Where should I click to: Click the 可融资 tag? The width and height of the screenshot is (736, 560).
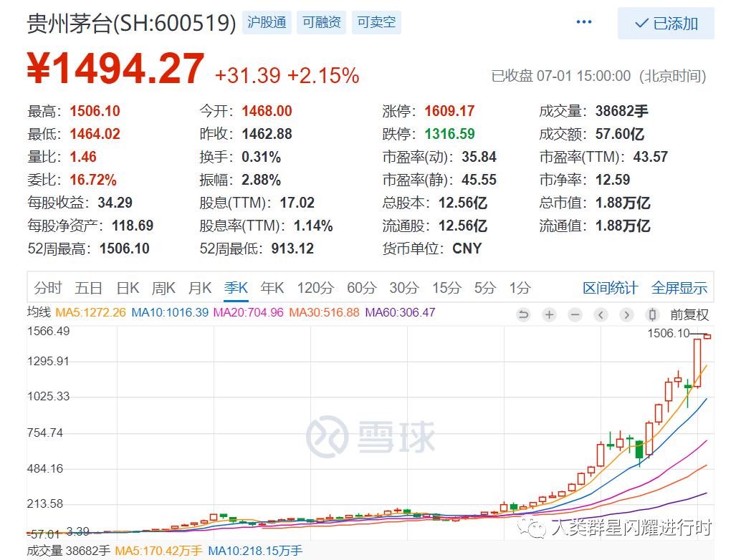coord(322,22)
